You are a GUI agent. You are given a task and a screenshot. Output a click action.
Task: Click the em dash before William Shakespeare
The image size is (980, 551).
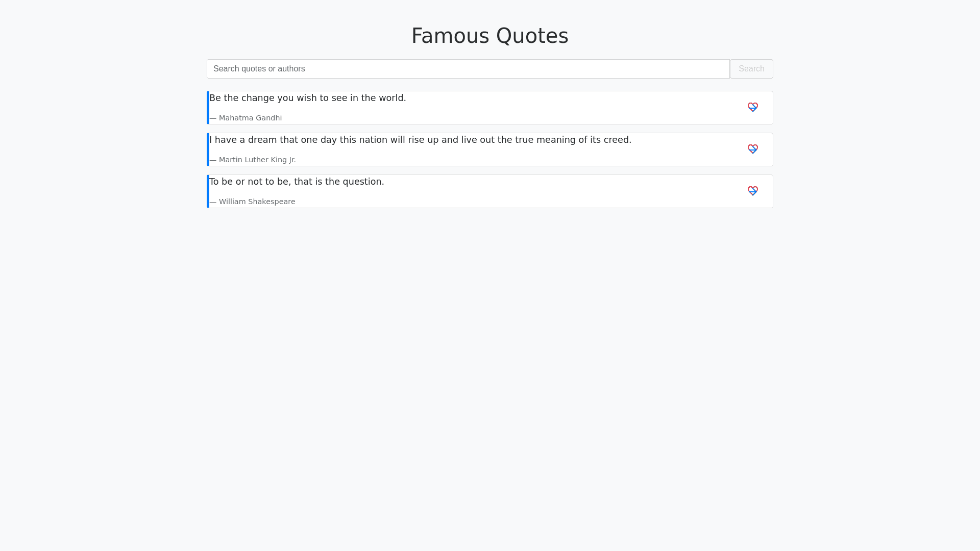pyautogui.click(x=213, y=202)
